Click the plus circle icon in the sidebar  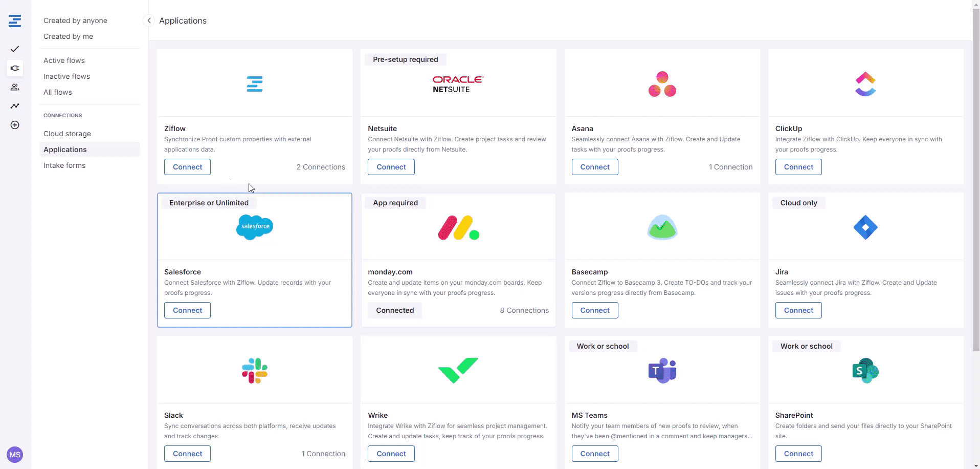[15, 125]
